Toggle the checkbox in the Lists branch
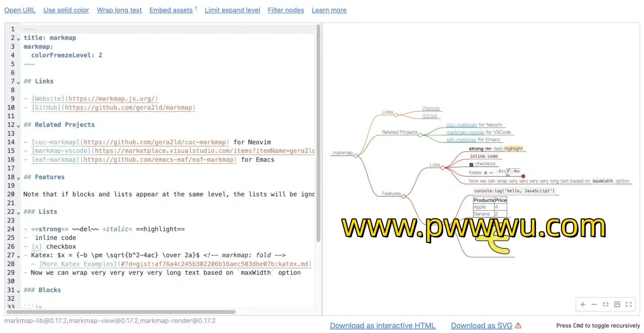644x333 pixels. (471, 164)
